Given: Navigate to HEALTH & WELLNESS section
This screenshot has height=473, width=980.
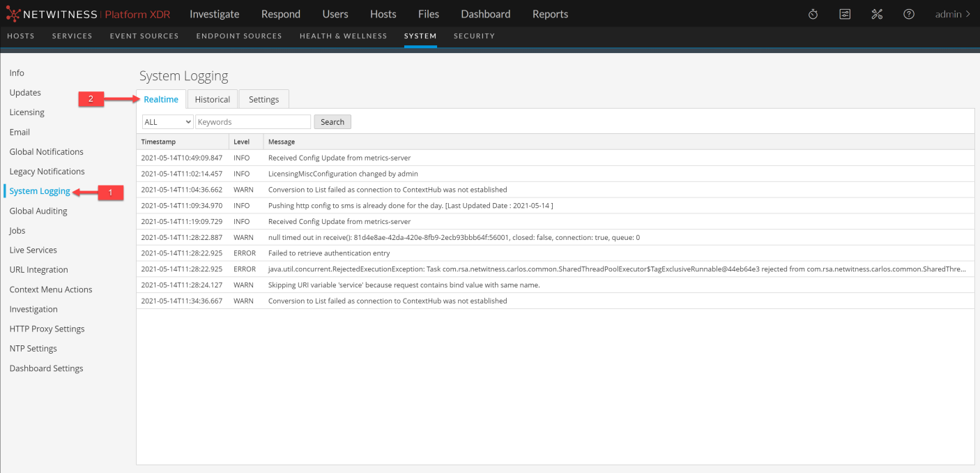Looking at the screenshot, I should [x=343, y=36].
